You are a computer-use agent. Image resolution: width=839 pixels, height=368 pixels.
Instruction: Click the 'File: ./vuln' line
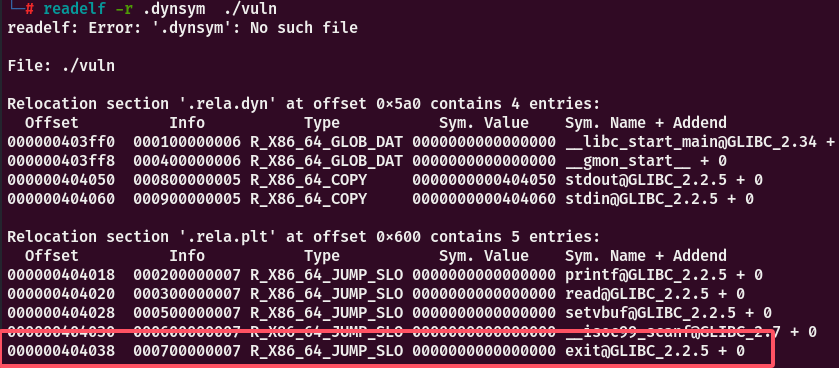[x=61, y=66]
